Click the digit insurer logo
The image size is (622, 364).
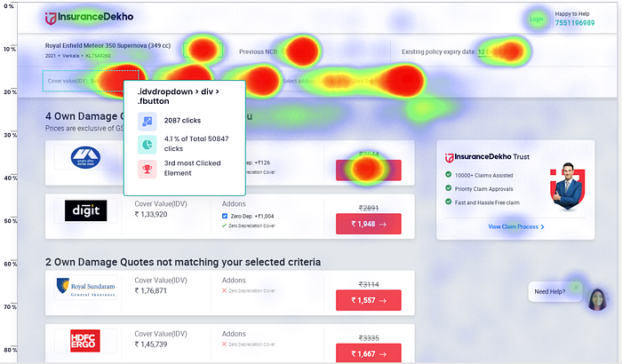85,210
